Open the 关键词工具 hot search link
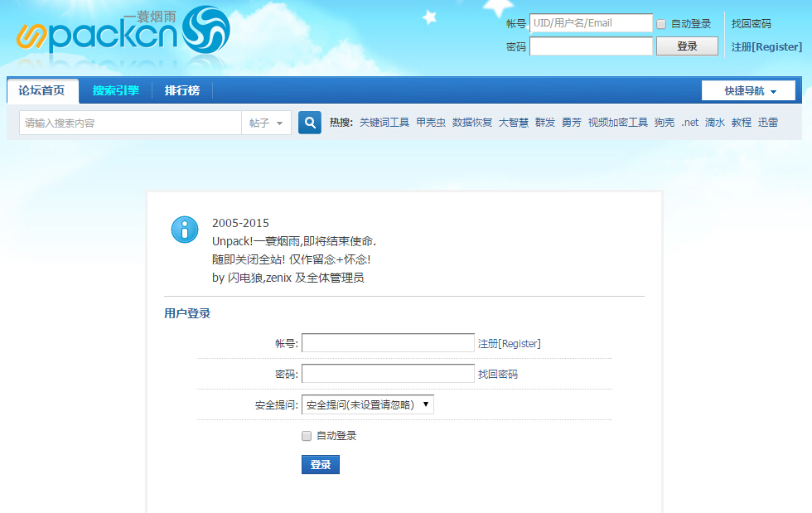 pyautogui.click(x=386, y=122)
